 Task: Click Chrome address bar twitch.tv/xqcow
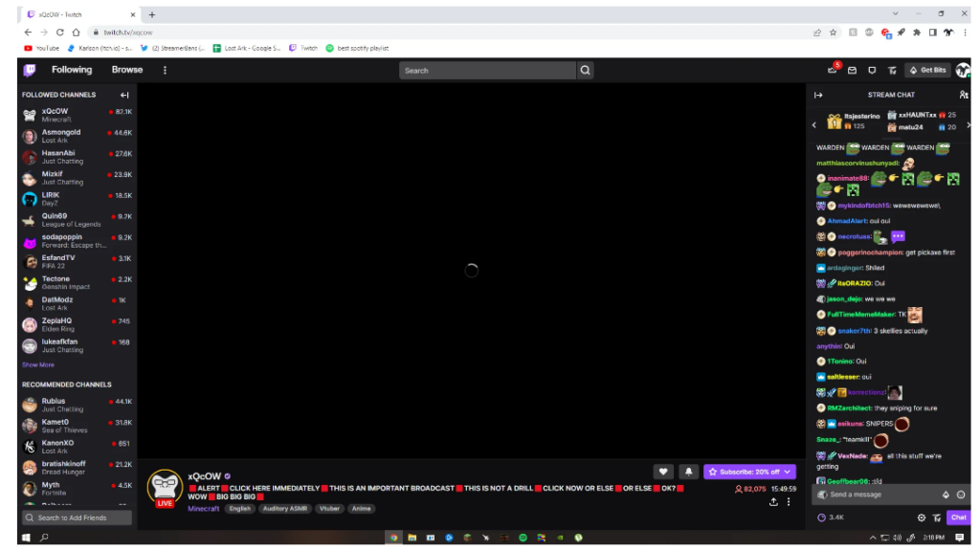pos(450,33)
